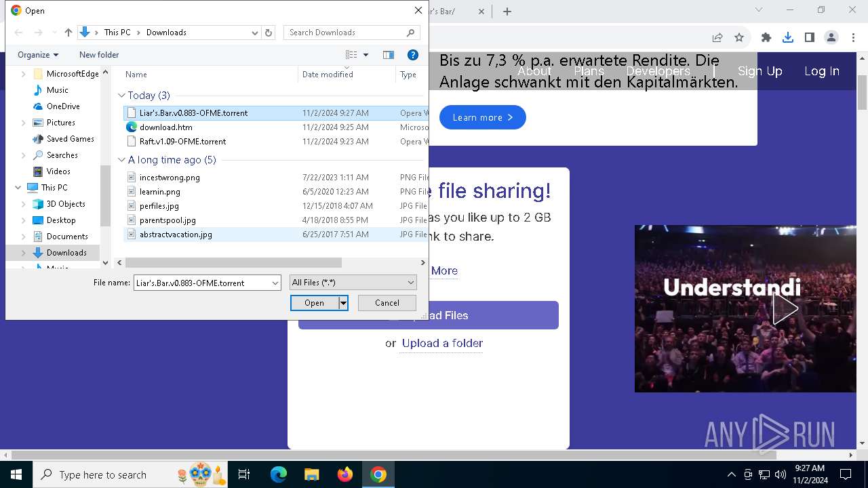Click Sign Up in site header

(x=760, y=71)
